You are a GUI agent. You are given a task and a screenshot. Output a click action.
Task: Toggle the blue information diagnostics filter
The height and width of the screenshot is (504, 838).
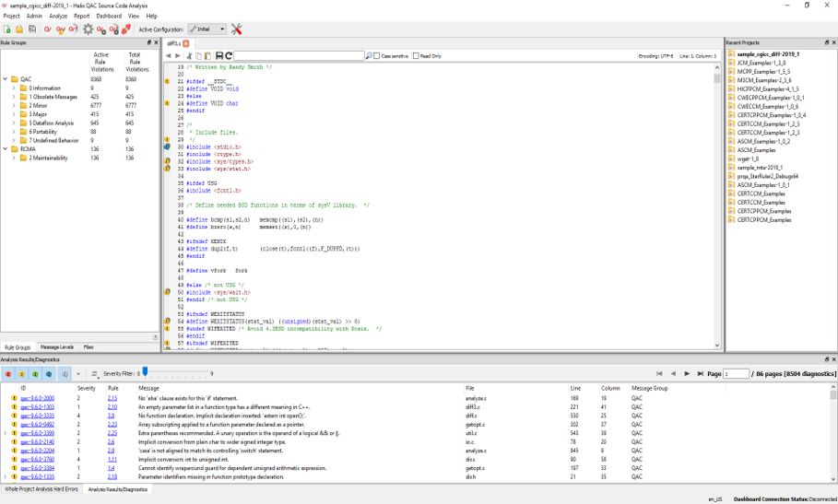[x=49, y=374]
